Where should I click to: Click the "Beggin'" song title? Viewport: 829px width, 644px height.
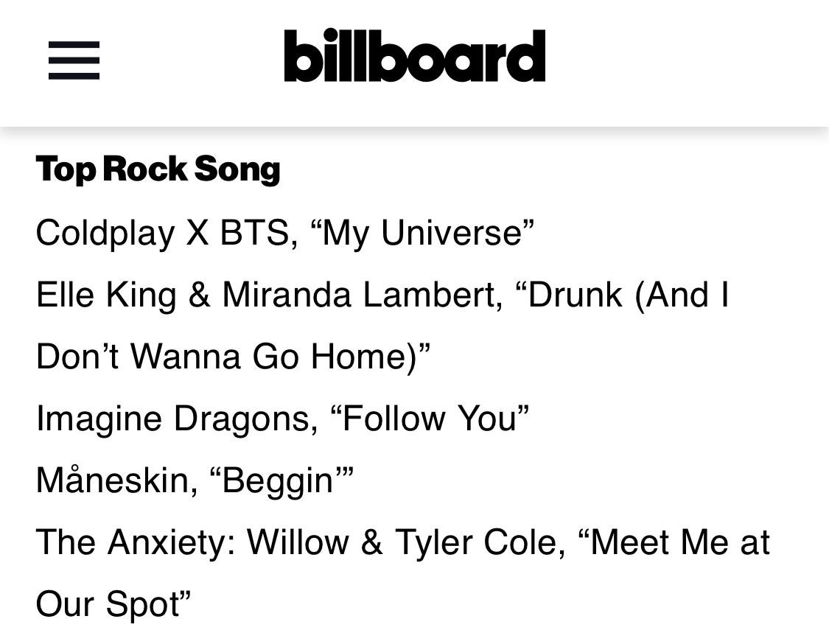[281, 480]
